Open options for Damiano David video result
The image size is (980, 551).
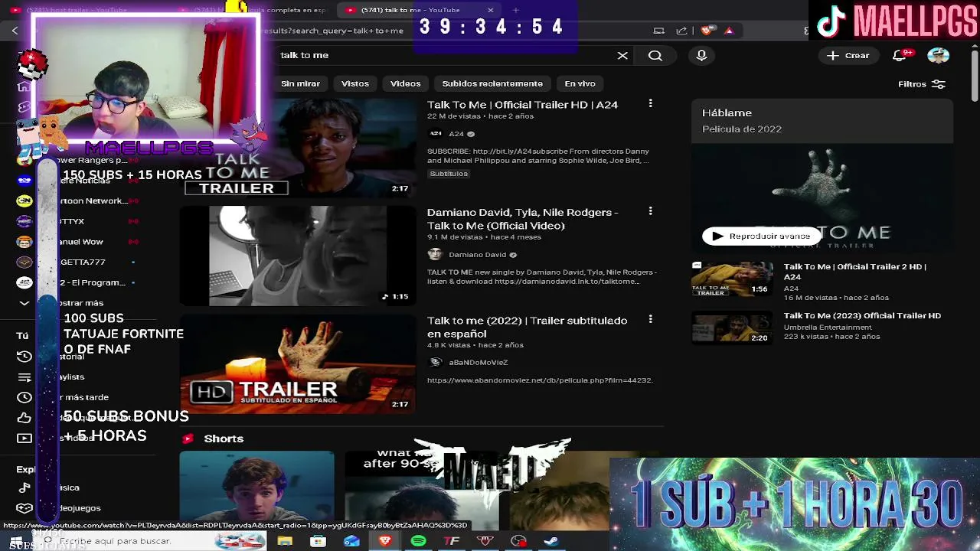coord(650,210)
